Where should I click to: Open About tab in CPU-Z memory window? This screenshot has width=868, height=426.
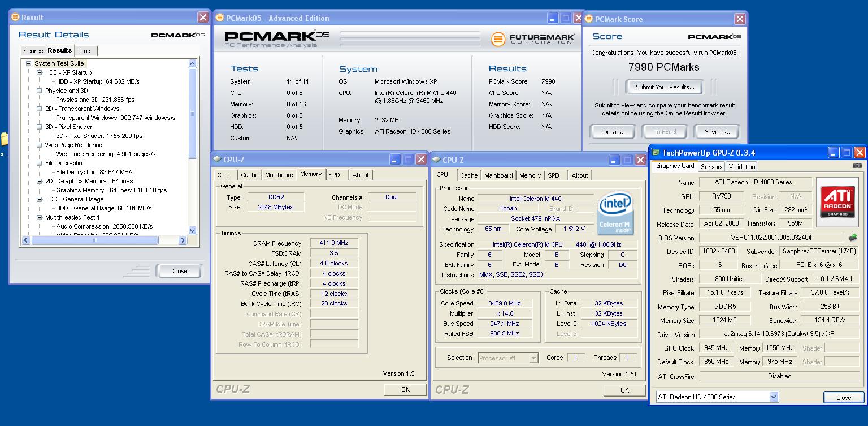point(361,175)
